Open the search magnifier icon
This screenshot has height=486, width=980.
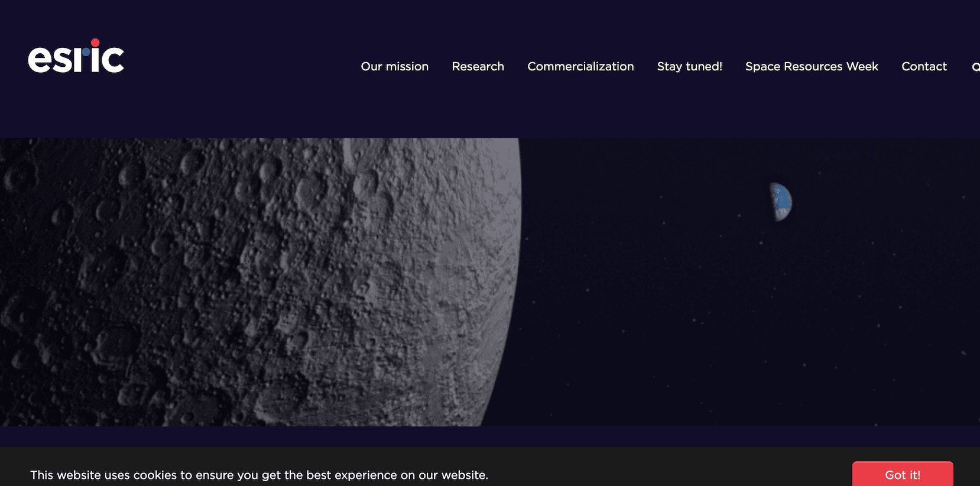coord(975,67)
